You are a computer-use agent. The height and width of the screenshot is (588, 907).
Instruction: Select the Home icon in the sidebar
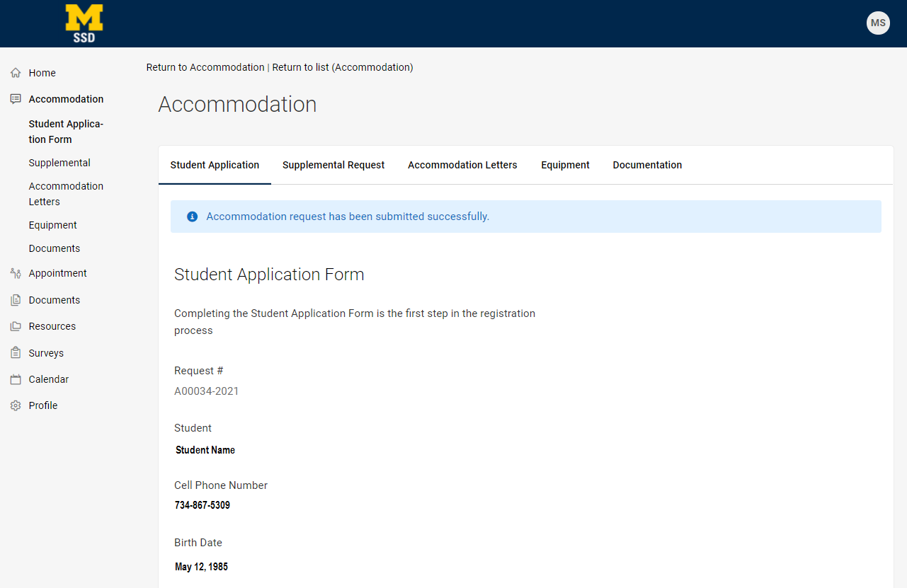tap(15, 72)
